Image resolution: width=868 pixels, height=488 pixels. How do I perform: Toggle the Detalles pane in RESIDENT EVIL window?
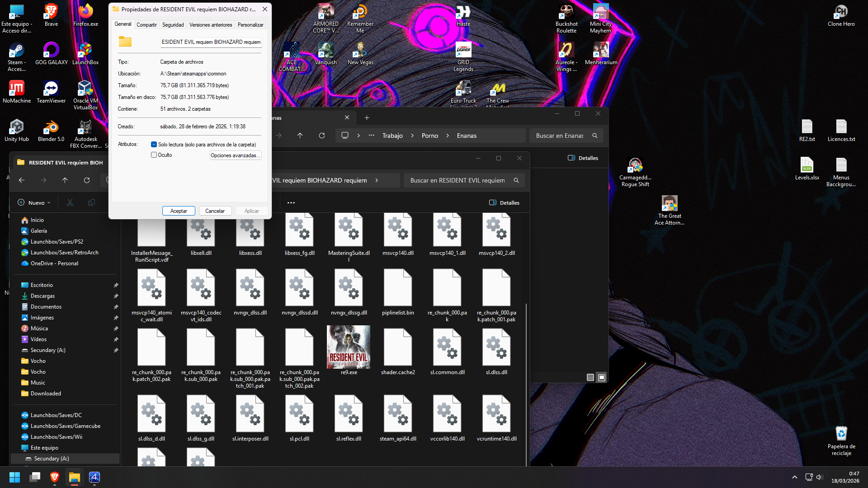click(505, 203)
